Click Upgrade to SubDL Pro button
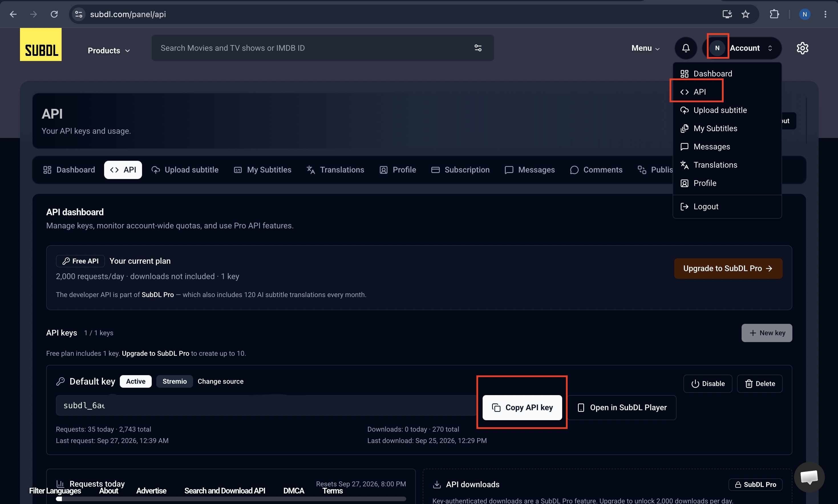The width and height of the screenshot is (838, 504). pos(728,269)
